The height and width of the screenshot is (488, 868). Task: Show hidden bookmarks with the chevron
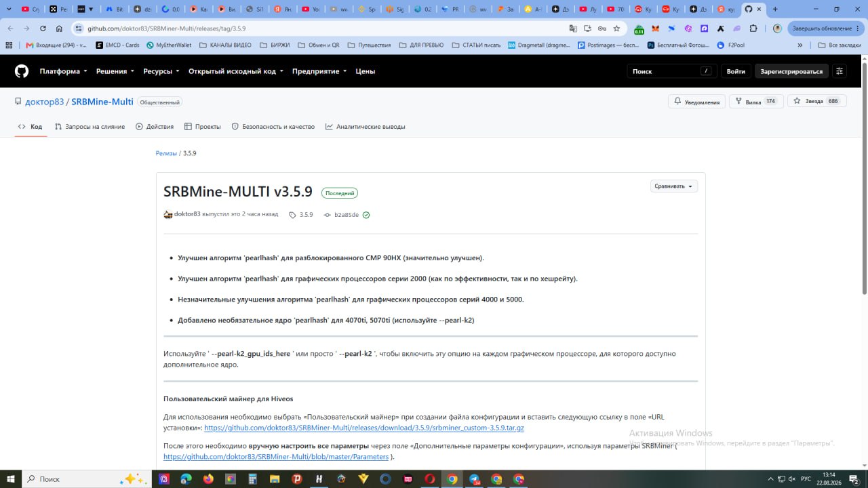tap(800, 45)
